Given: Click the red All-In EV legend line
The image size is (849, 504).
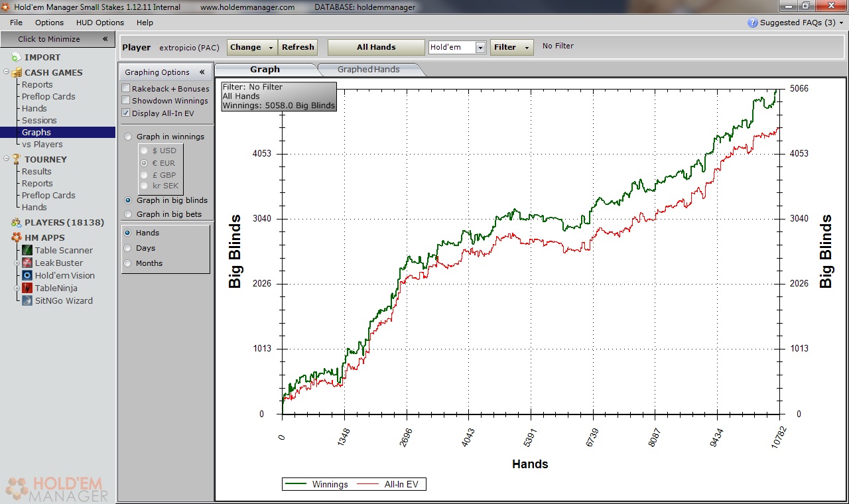Looking at the screenshot, I should click(369, 484).
